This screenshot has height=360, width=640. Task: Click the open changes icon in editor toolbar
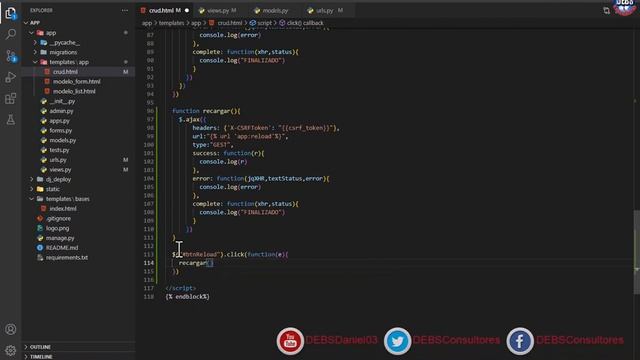607,11
